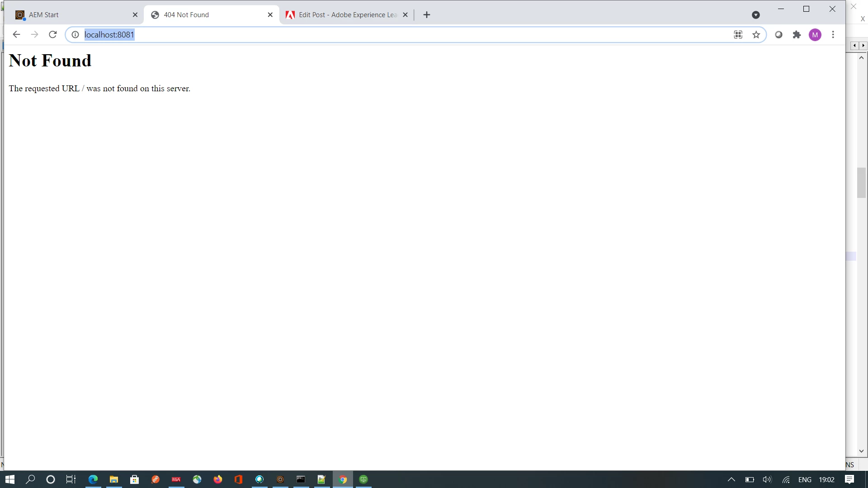The width and height of the screenshot is (868, 488).
Task: Open the tab search dropdown arrow
Action: pos(755,15)
